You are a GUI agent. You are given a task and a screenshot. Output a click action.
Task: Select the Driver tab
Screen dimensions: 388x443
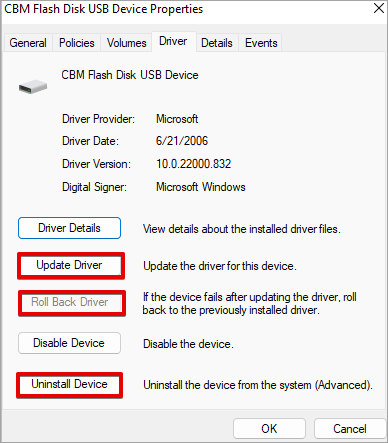[x=173, y=41]
